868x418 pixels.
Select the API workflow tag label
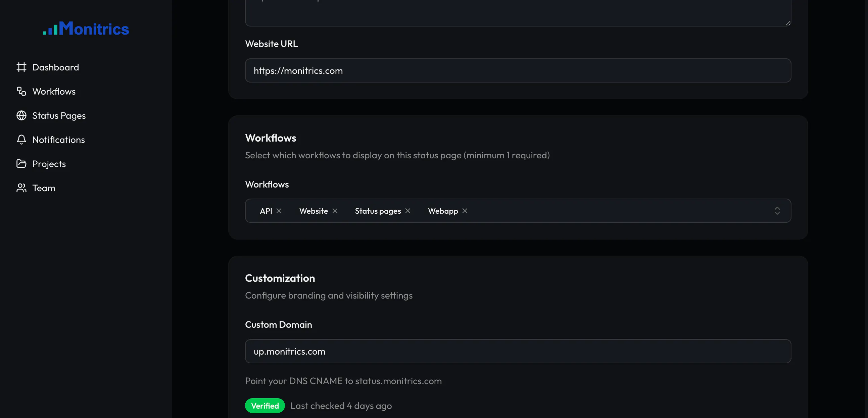click(x=266, y=211)
